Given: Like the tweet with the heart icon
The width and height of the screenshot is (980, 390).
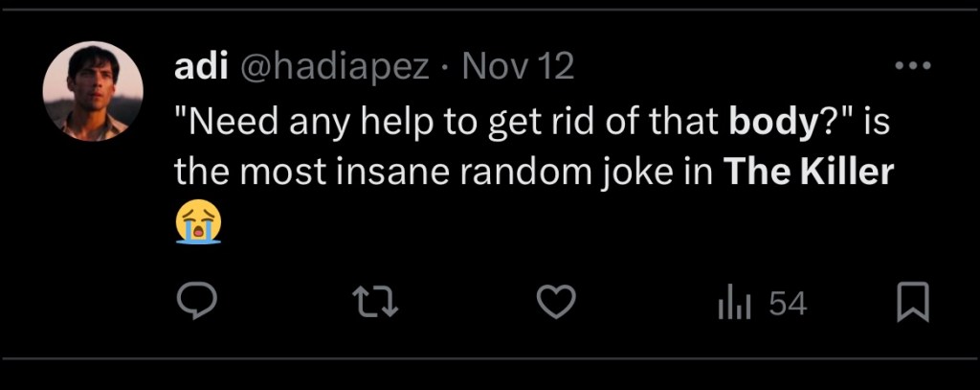Looking at the screenshot, I should [555, 304].
